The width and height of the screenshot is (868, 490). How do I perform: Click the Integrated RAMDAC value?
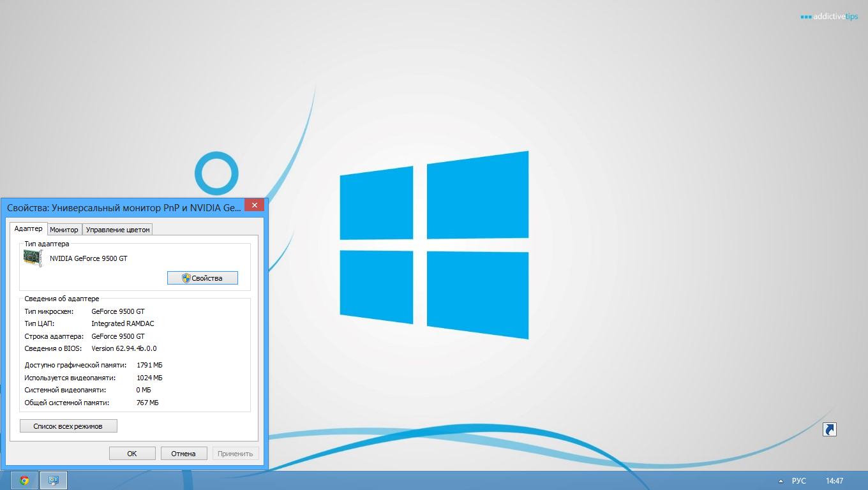[123, 323]
